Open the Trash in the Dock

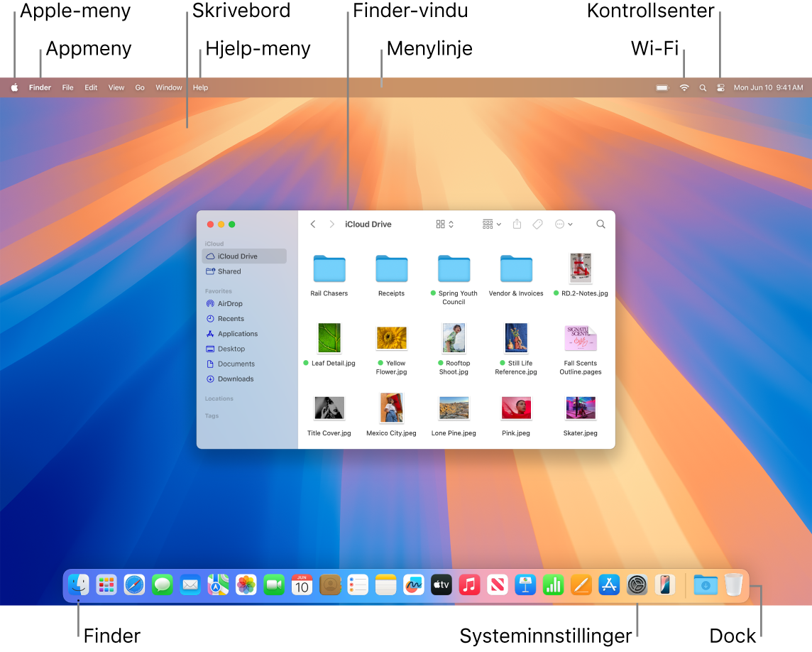click(734, 585)
